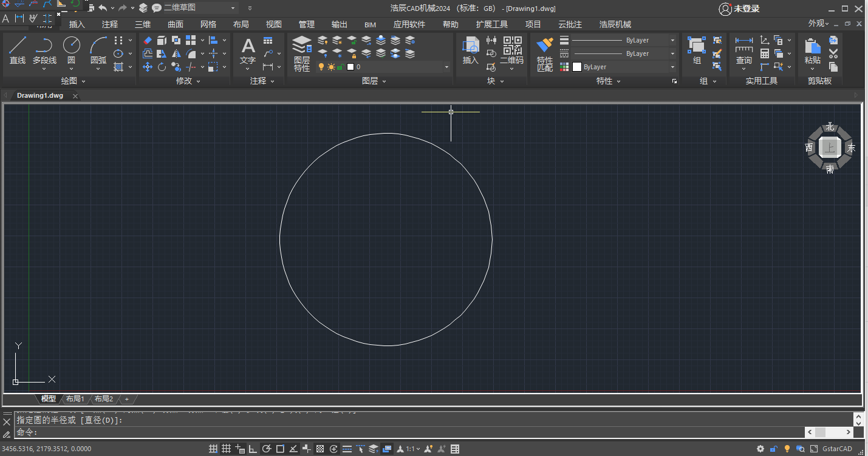Screen dimensions: 868x456
Task: Click the Erase tool icon
Action: 148,41
